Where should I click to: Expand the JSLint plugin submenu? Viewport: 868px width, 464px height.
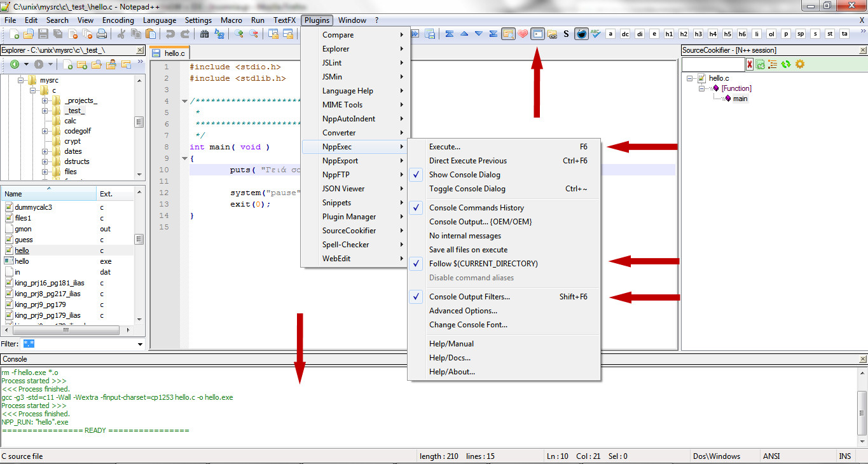[355, 63]
